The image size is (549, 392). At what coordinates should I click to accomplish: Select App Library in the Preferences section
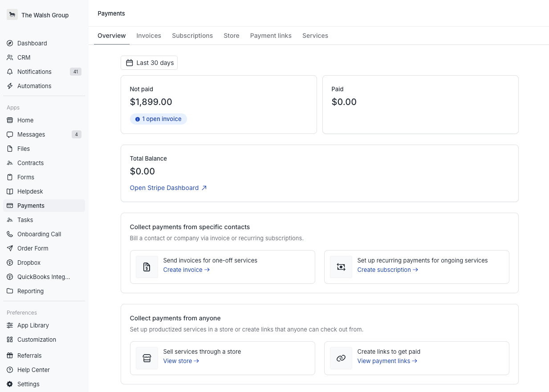click(33, 325)
